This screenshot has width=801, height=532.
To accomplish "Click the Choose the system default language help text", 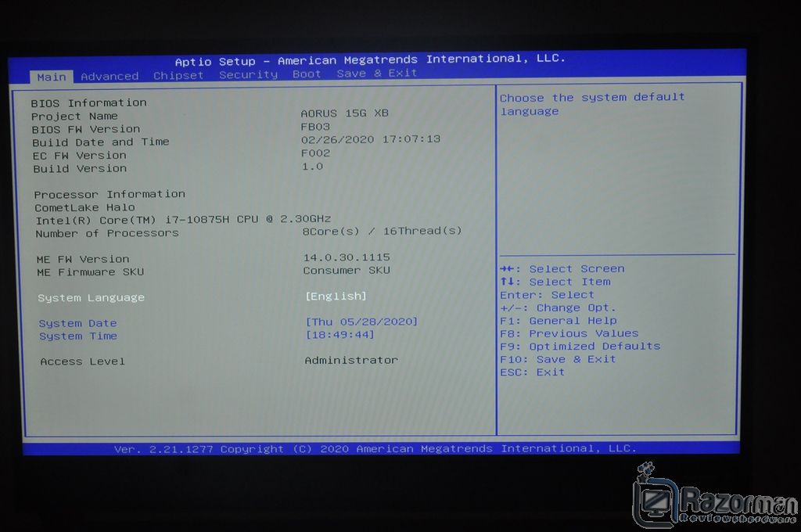I will (592, 104).
